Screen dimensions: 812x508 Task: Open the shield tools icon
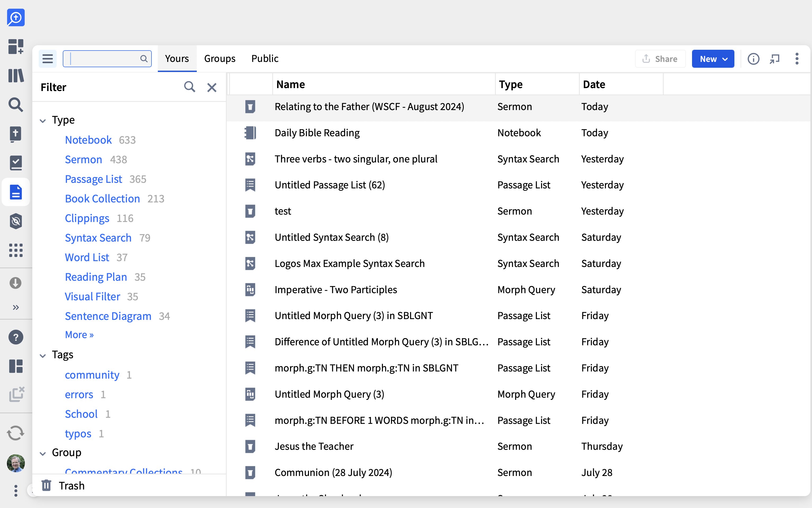(16, 221)
